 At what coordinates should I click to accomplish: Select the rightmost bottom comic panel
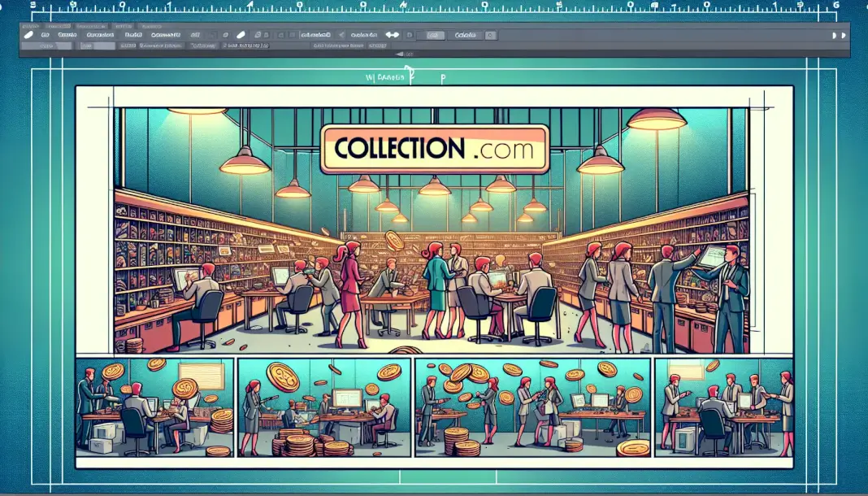point(723,407)
